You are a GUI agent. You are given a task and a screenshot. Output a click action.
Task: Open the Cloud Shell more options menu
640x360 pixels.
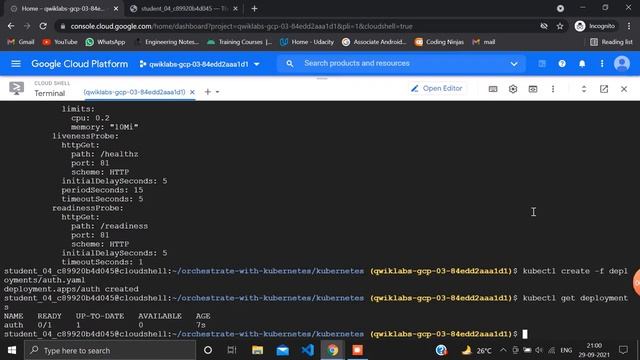[x=553, y=89]
